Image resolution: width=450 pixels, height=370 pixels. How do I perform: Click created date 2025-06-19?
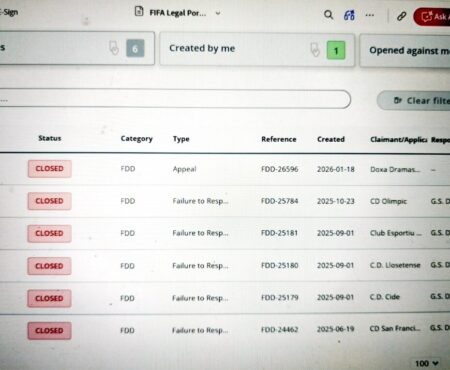coord(335,329)
